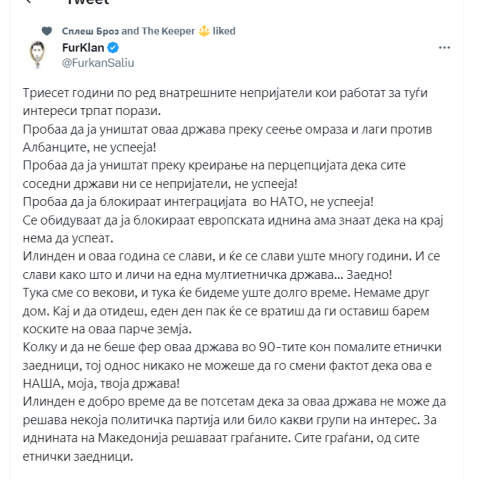Viewport: 480px width, 480px height.
Task: Click the line "НАША, моја, твоја држава!"
Action: click(101, 383)
